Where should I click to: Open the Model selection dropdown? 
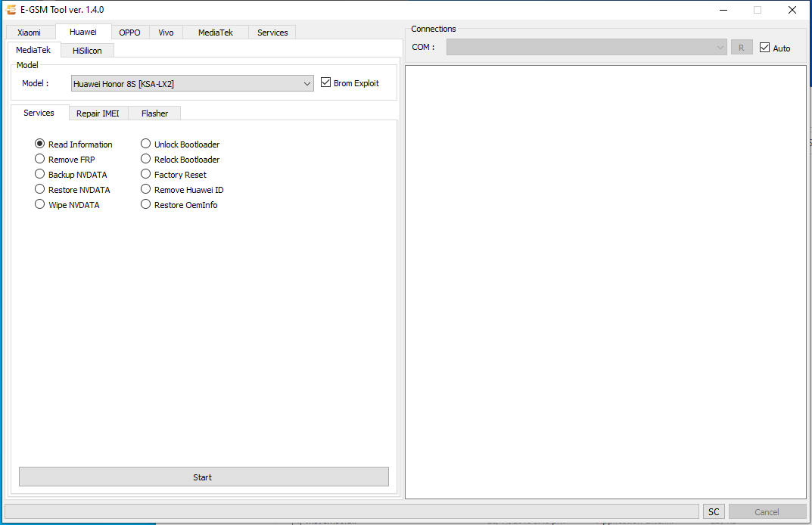tap(307, 83)
